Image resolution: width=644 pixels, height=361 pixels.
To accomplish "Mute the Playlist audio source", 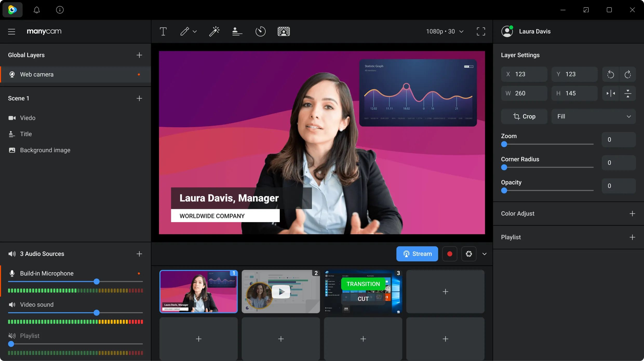I will pyautogui.click(x=12, y=335).
